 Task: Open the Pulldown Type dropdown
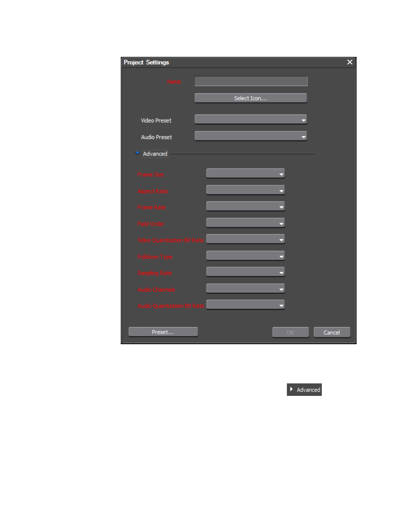tap(246, 256)
